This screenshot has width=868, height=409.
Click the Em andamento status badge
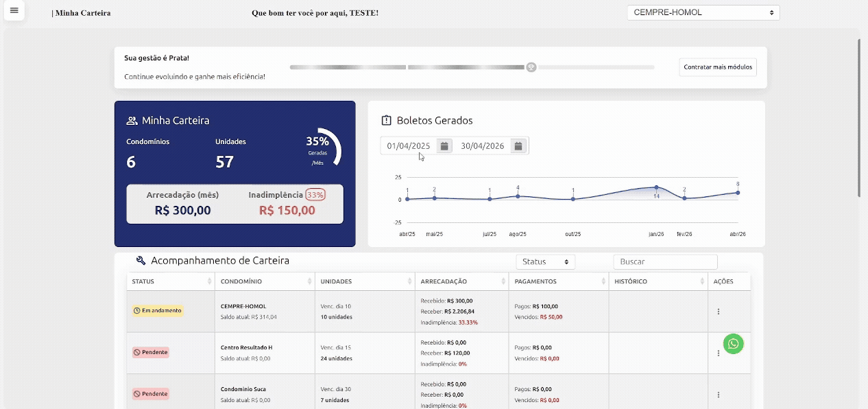coord(158,311)
